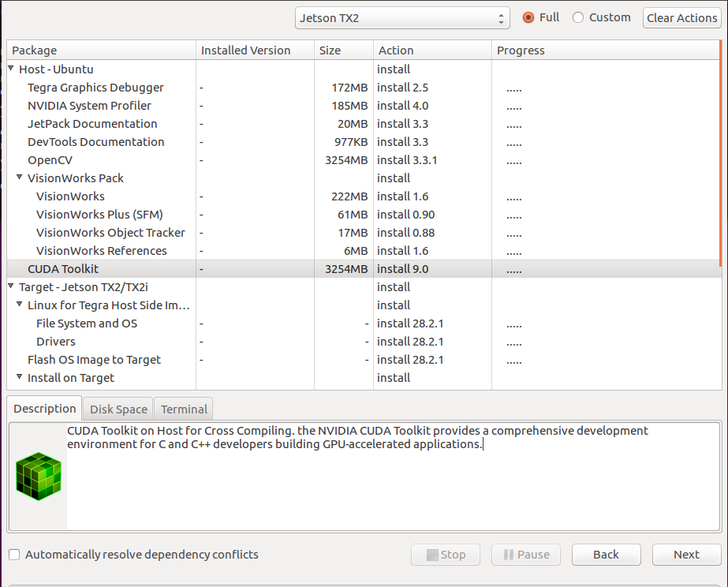Image resolution: width=728 pixels, height=587 pixels.
Task: Select the Custom installation radio button
Action: [x=577, y=17]
